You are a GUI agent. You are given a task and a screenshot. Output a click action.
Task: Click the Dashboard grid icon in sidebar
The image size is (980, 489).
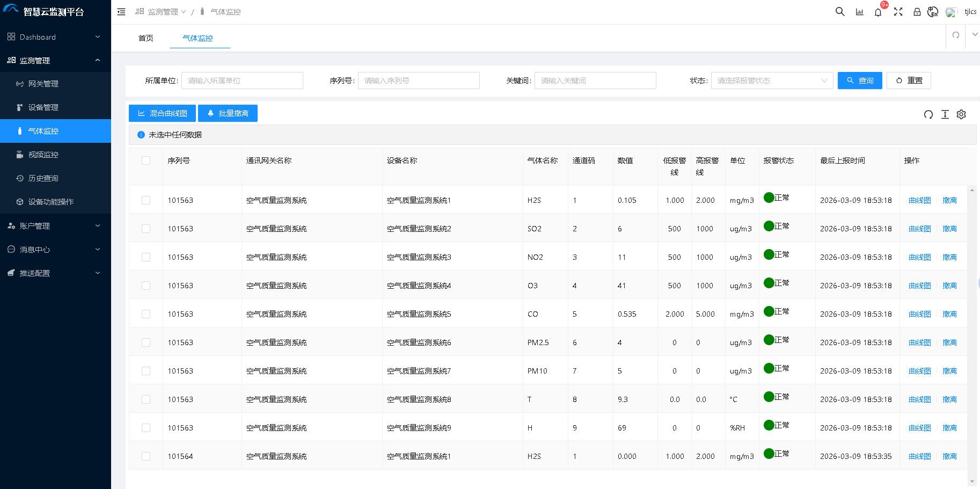(11, 37)
